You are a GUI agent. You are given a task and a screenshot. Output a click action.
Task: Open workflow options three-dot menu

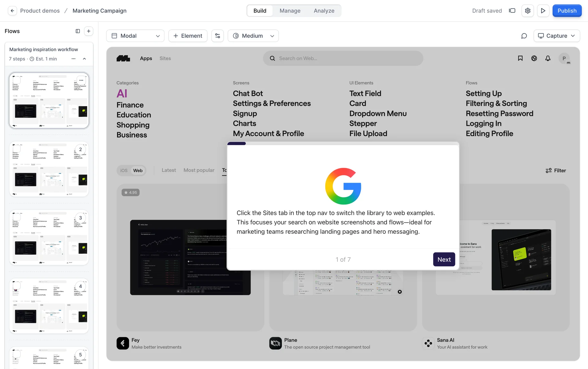73,59
